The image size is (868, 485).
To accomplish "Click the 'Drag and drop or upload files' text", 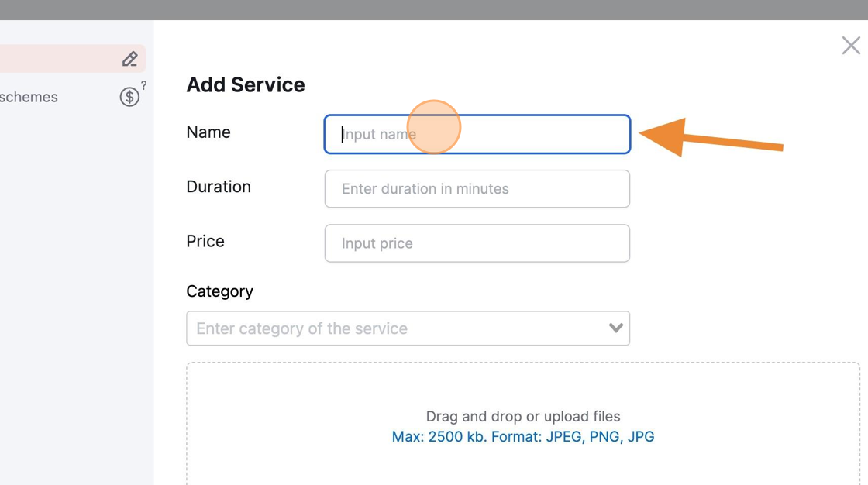I will click(523, 416).
